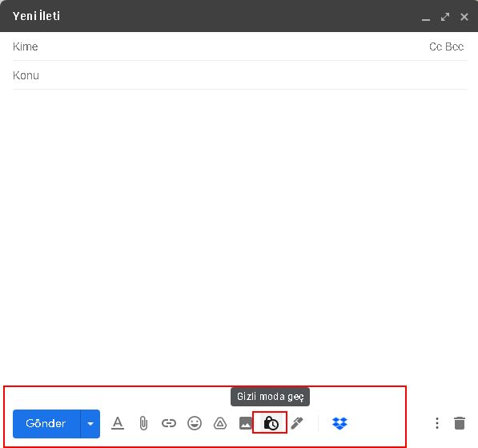Expand compose window to full screen
478x448 pixels.
pos(445,17)
